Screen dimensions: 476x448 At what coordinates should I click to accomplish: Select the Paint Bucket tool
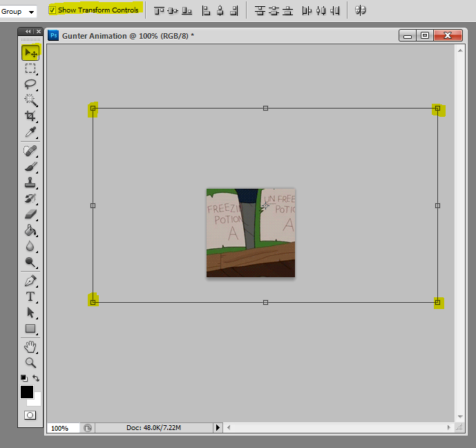(x=30, y=230)
